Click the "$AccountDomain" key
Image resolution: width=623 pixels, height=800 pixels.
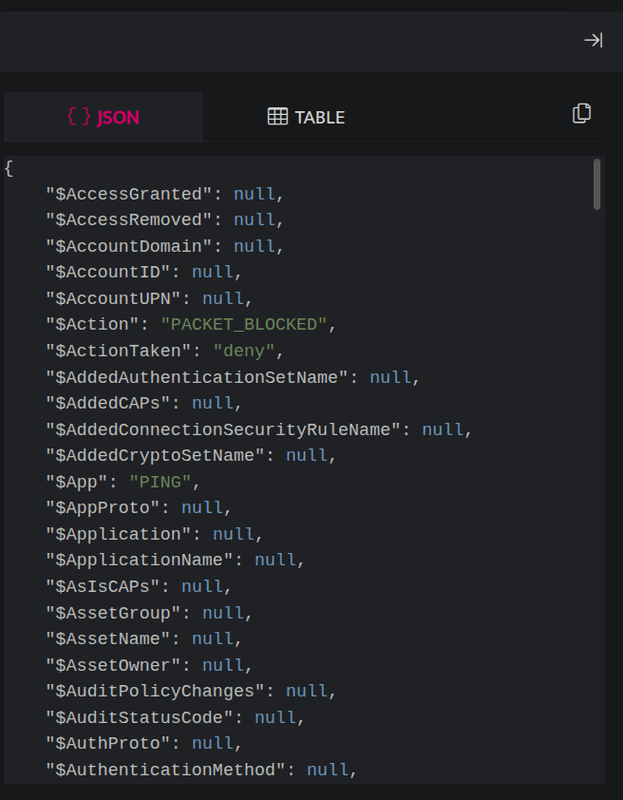click(129, 246)
